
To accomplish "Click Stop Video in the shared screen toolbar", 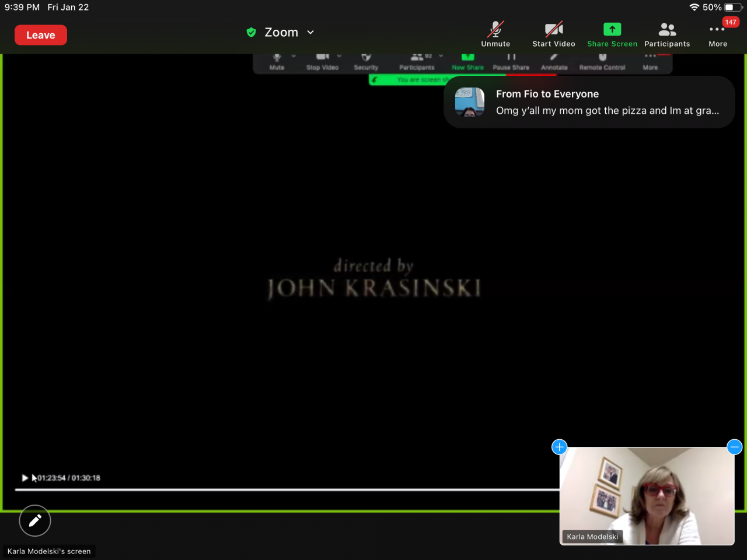I will tap(323, 61).
